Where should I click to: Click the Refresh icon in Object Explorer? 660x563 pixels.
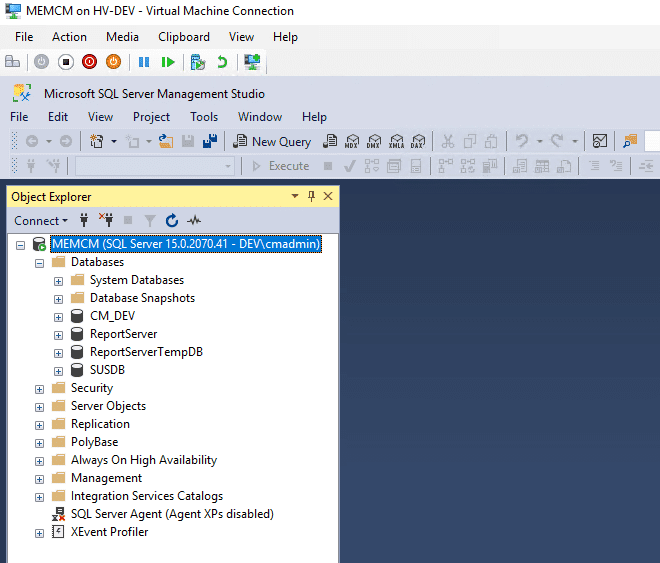pos(172,220)
